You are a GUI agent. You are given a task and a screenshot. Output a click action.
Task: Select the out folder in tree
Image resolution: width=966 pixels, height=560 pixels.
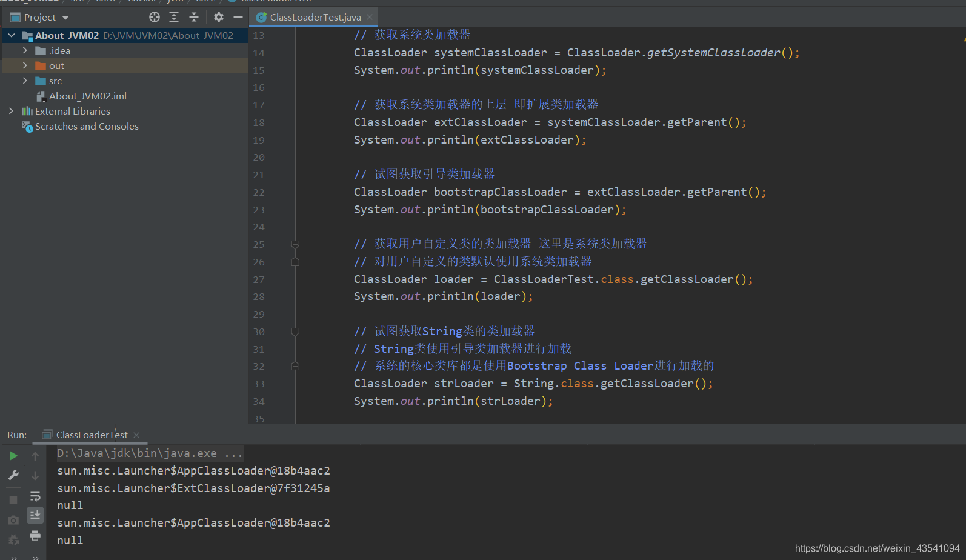[56, 65]
